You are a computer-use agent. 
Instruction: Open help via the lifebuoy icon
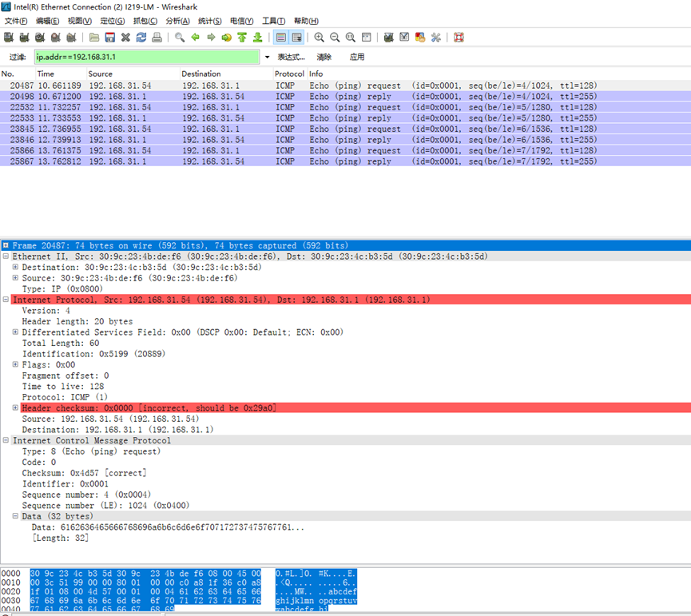[x=459, y=38]
